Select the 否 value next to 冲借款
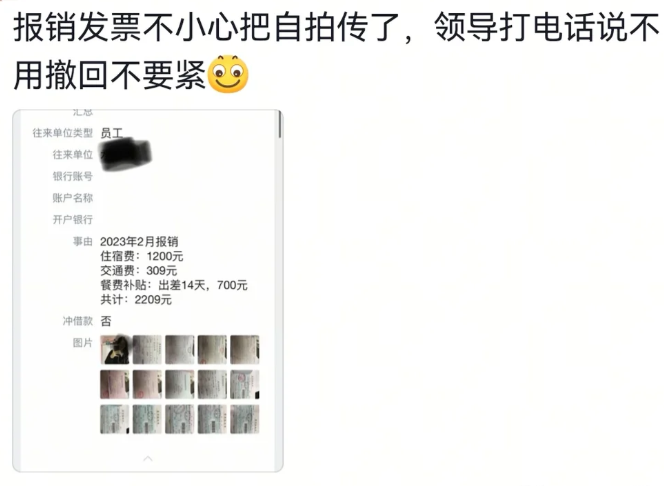Viewport: 664px width, 486px height. 106,321
